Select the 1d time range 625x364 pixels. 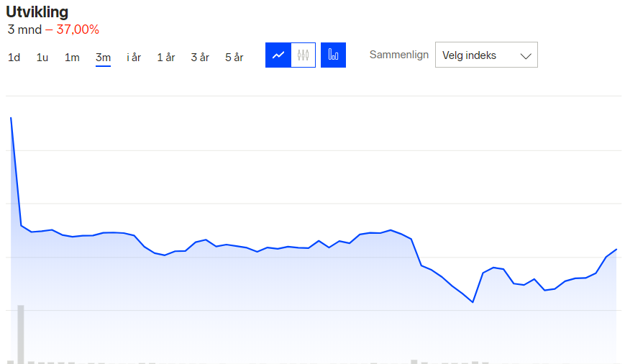tap(14, 58)
